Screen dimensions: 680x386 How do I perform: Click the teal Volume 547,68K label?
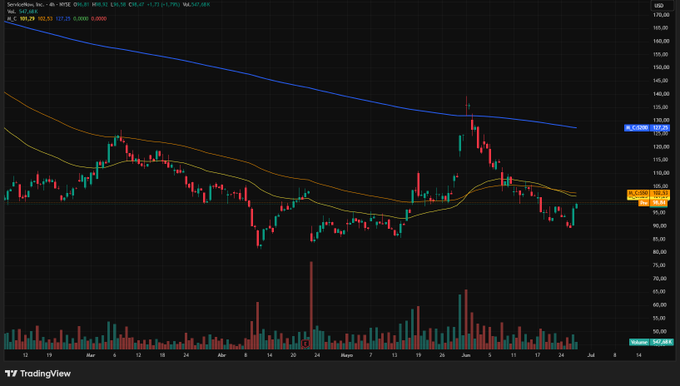click(651, 342)
